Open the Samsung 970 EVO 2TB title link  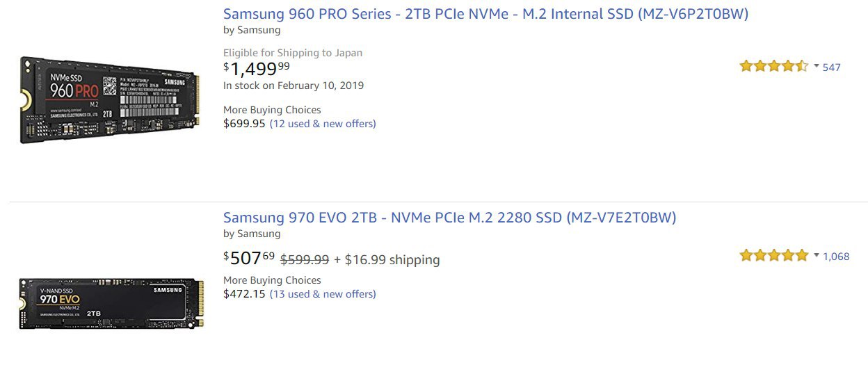click(449, 218)
